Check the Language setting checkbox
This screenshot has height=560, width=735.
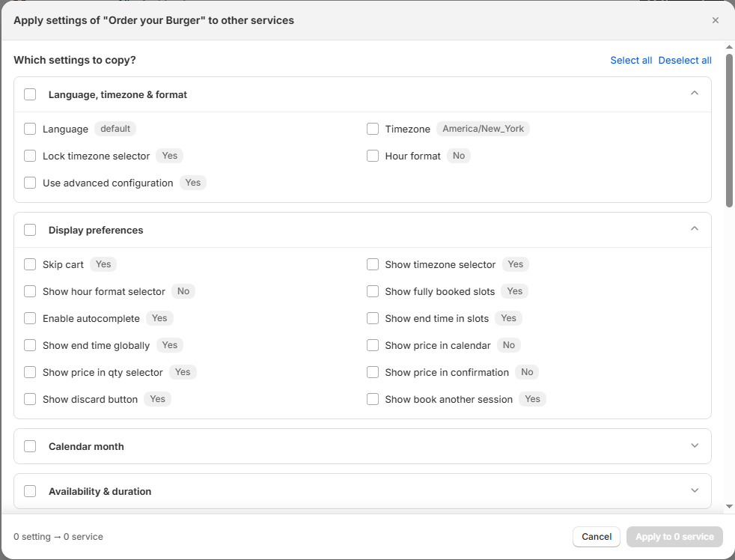click(x=30, y=129)
